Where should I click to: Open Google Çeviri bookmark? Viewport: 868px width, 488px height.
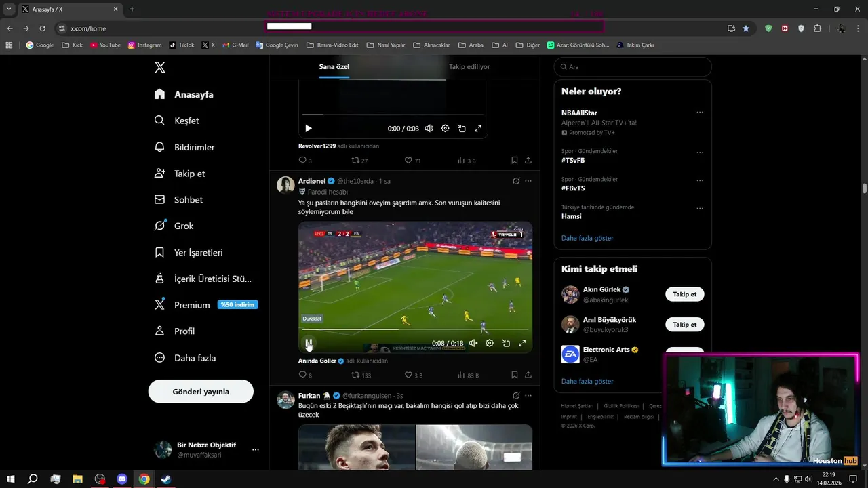pyautogui.click(x=277, y=45)
